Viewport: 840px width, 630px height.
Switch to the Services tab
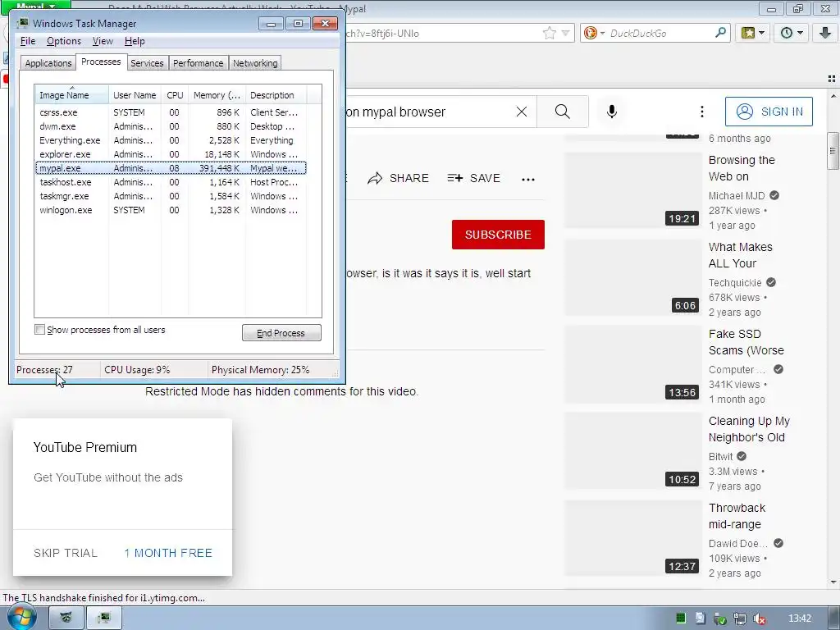[x=147, y=63]
